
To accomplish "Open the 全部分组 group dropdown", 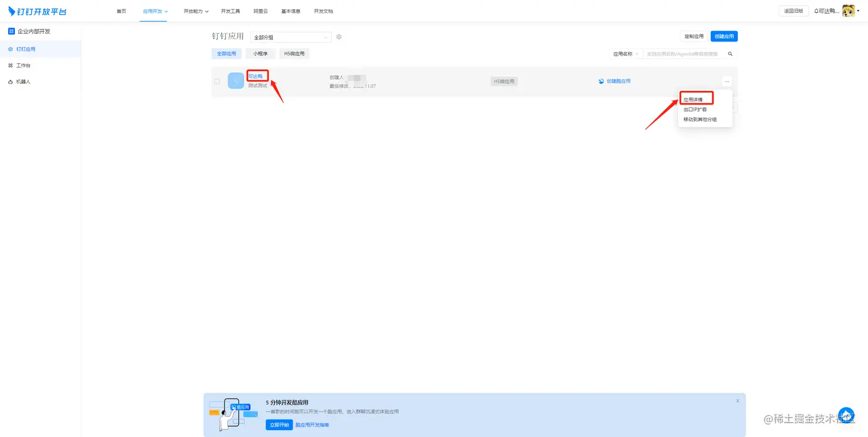I will tap(290, 37).
